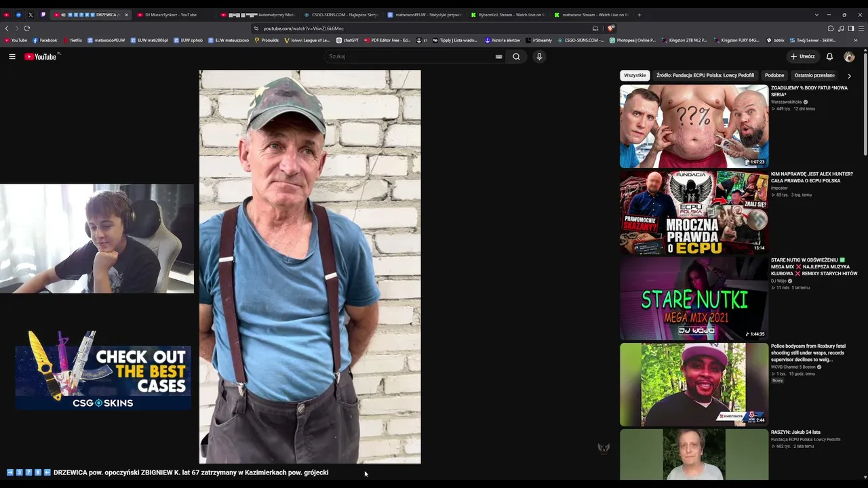Open the 'KIM NAPRAWDĘ JEST ALEX HUNTER?' video title
This screenshot has width=868, height=488.
pos(812,178)
